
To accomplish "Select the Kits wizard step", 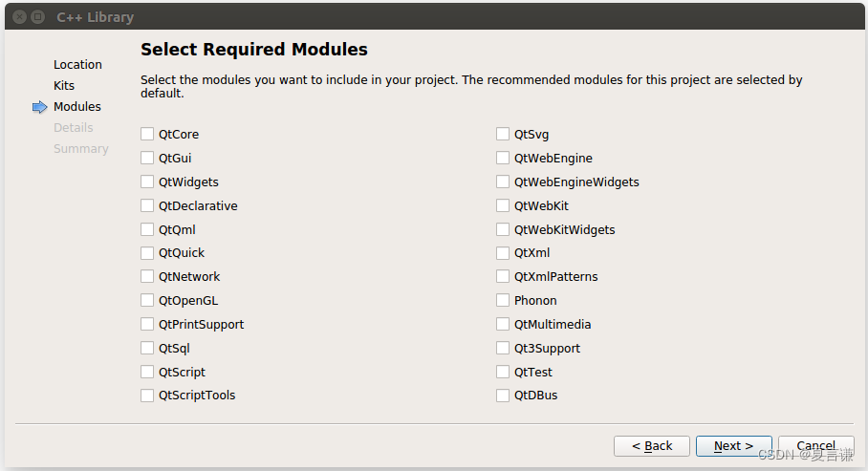I will click(x=64, y=86).
